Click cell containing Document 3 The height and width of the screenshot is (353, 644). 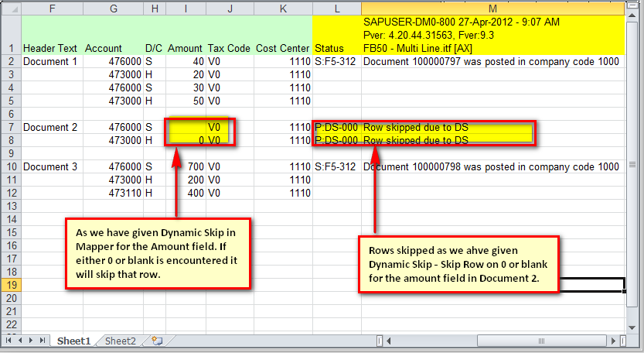coord(52,166)
